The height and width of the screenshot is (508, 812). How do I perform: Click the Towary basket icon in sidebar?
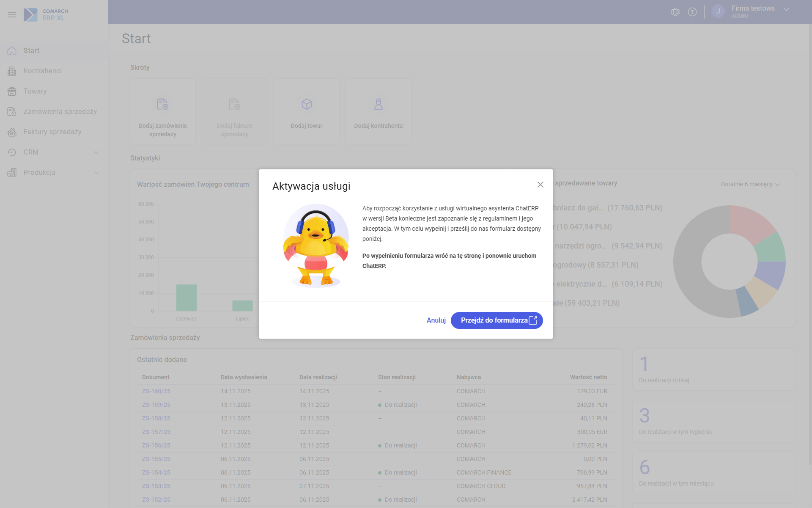tap(12, 91)
